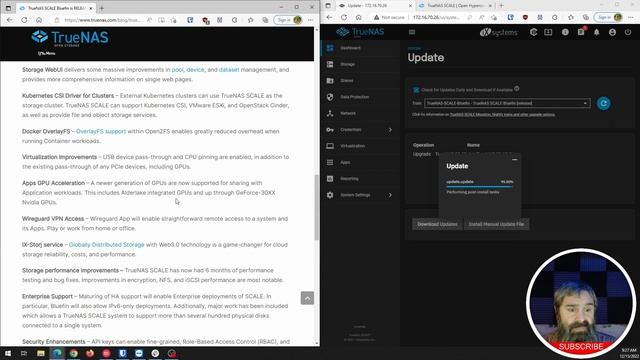Click the update progress bar
The height and width of the screenshot is (360, 640).
click(480, 187)
